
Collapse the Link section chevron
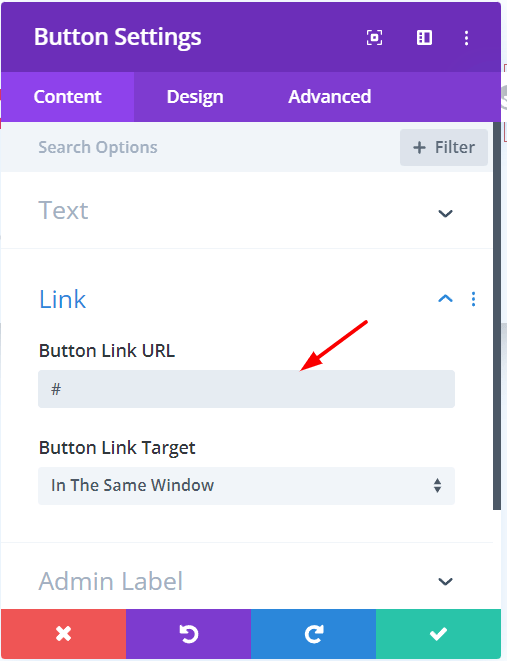click(445, 299)
